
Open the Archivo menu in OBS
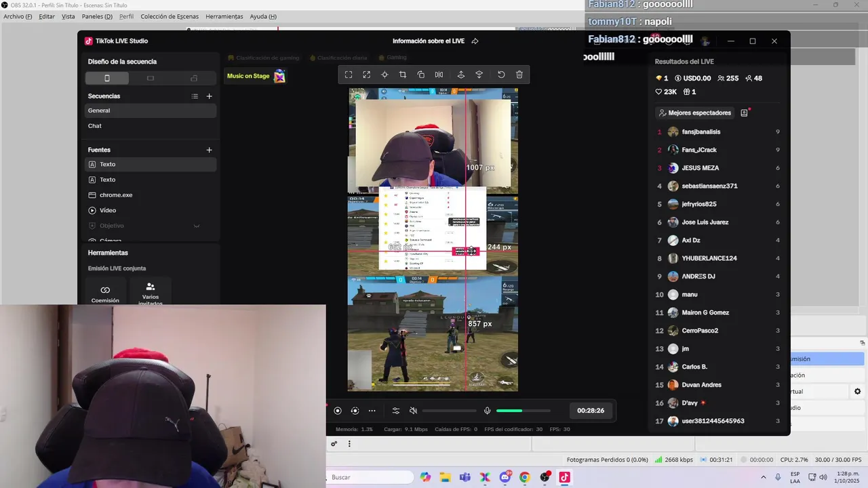click(18, 16)
